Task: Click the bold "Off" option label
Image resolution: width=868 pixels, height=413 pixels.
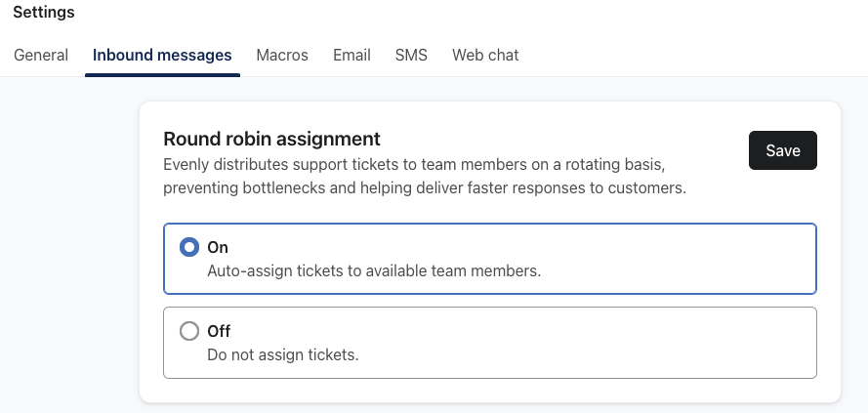Action: point(219,332)
